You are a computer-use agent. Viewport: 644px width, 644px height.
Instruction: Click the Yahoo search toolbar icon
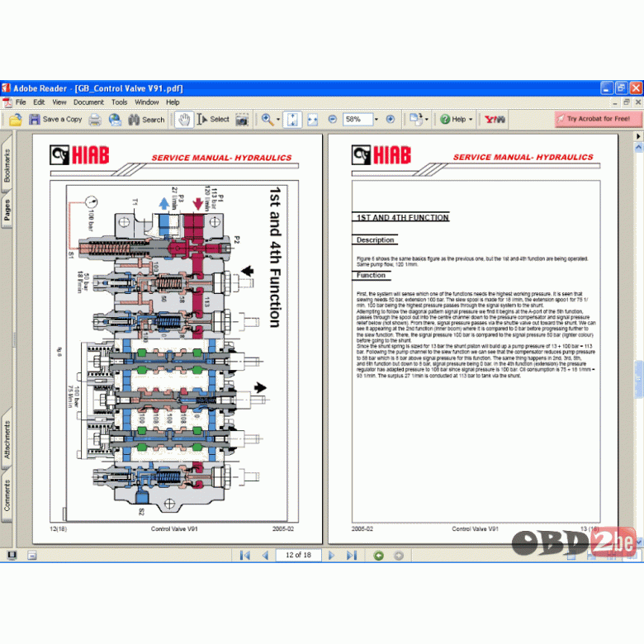tap(495, 119)
